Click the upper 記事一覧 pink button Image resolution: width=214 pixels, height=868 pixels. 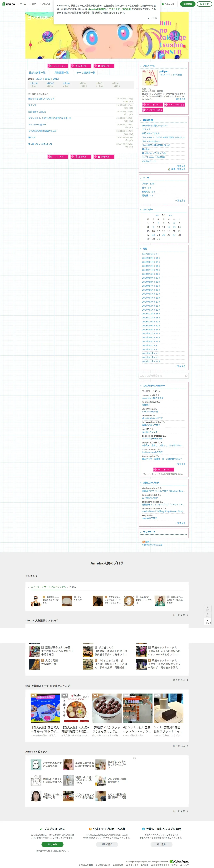click(x=81, y=66)
